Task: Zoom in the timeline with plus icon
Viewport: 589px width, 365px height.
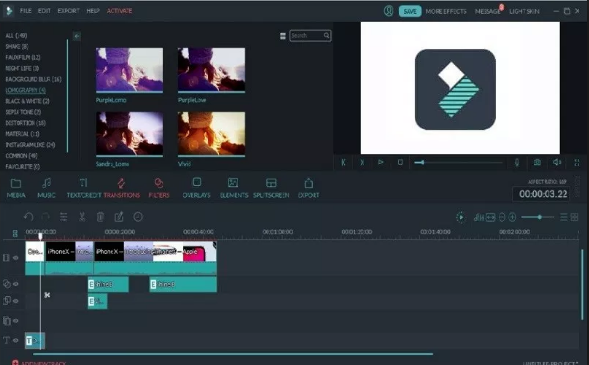Action: pyautogui.click(x=512, y=217)
